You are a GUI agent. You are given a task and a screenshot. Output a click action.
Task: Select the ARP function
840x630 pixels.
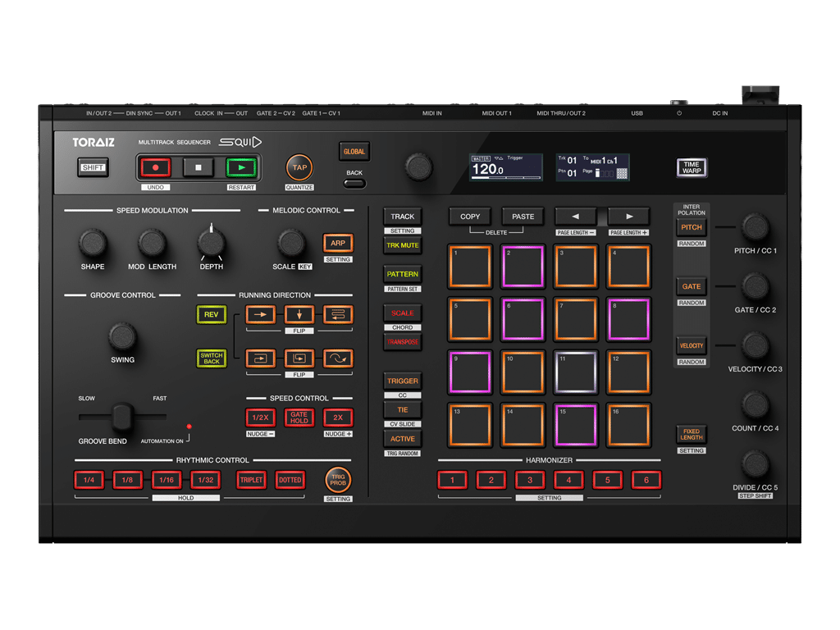(x=337, y=243)
